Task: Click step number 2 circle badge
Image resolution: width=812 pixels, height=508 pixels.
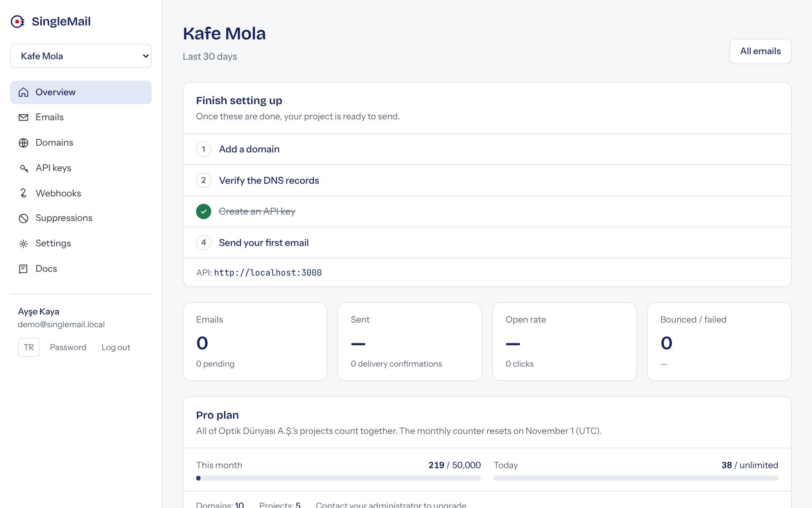Action: [x=203, y=180]
